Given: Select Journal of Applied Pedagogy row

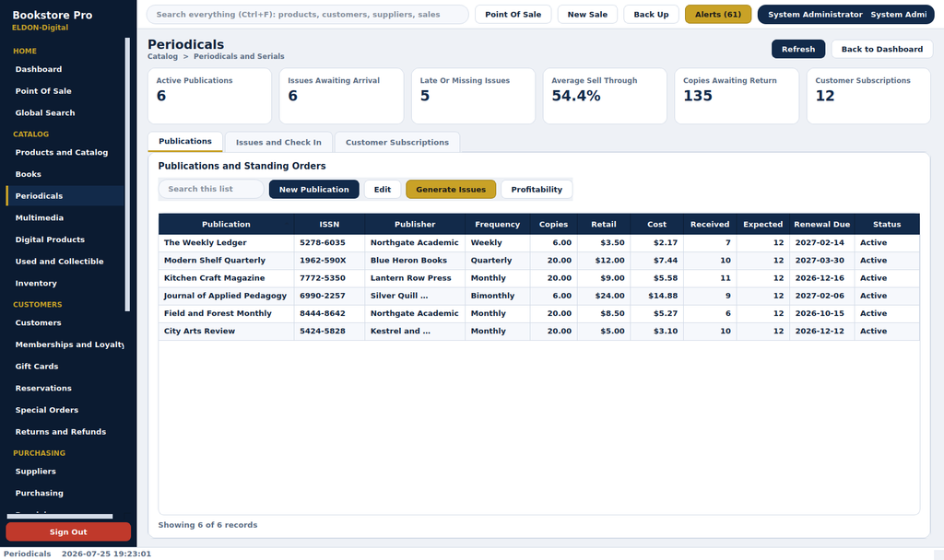Looking at the screenshot, I should [538, 296].
